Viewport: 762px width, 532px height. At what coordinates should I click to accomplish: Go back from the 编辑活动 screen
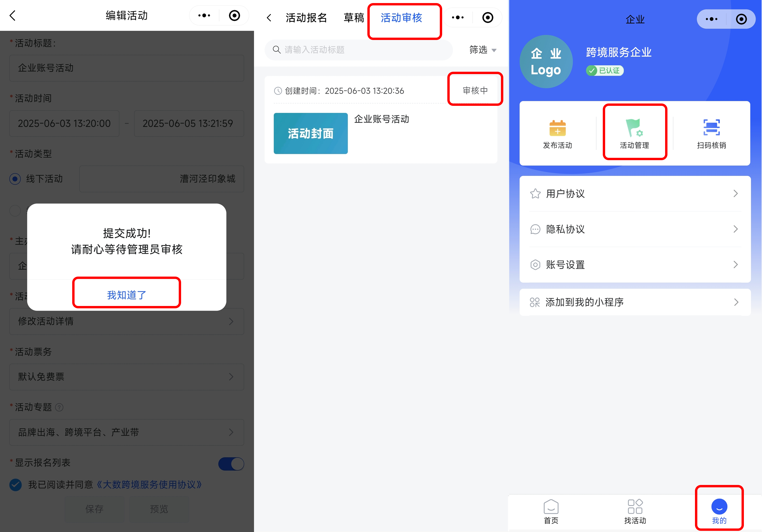(13, 16)
